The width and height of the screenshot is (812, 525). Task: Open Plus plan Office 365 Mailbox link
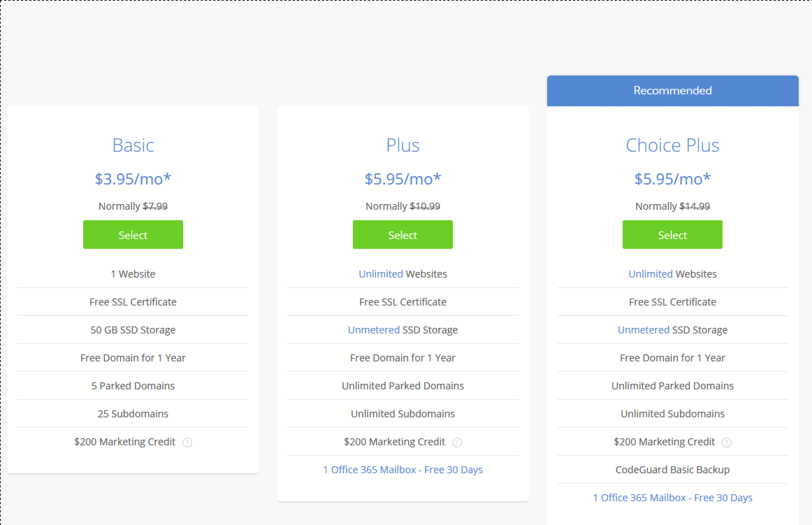pos(403,470)
